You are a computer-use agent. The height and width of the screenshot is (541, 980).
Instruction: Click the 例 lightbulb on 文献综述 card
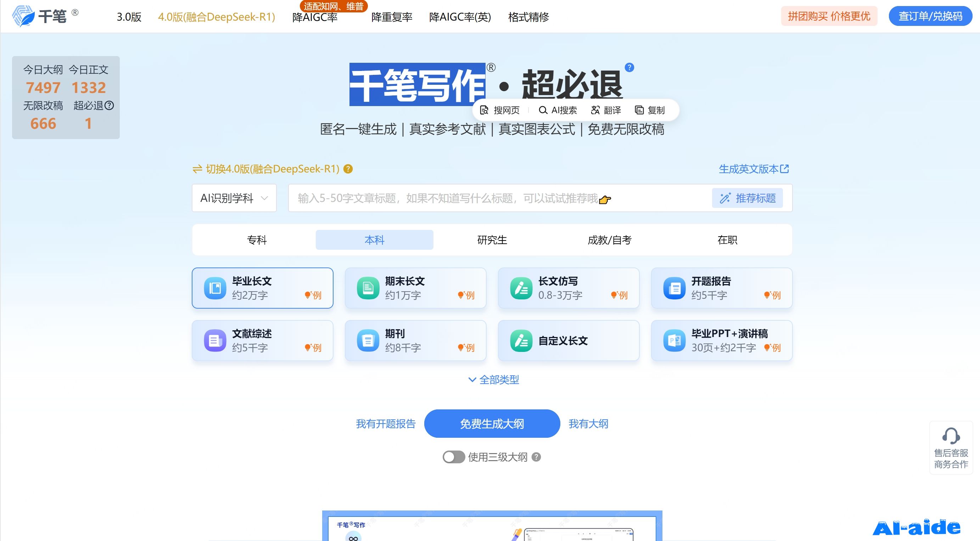click(313, 348)
